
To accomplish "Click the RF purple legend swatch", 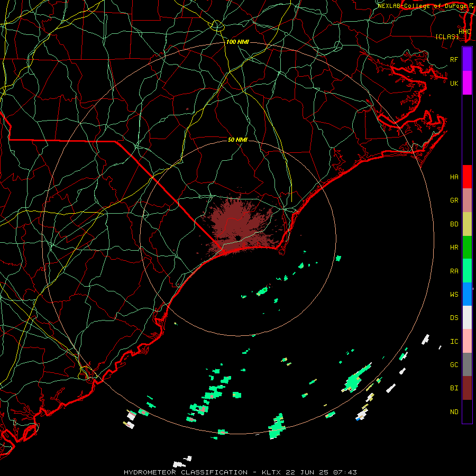I will [467, 59].
